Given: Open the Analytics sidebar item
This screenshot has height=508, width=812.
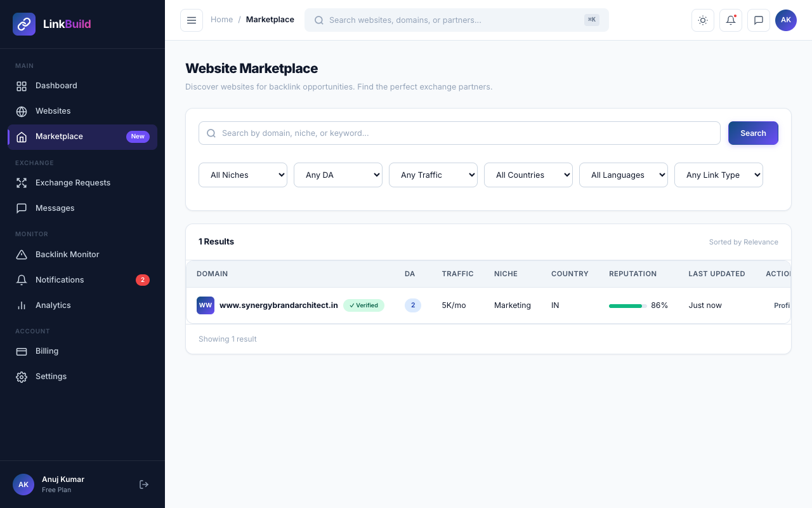Looking at the screenshot, I should [x=82, y=305].
